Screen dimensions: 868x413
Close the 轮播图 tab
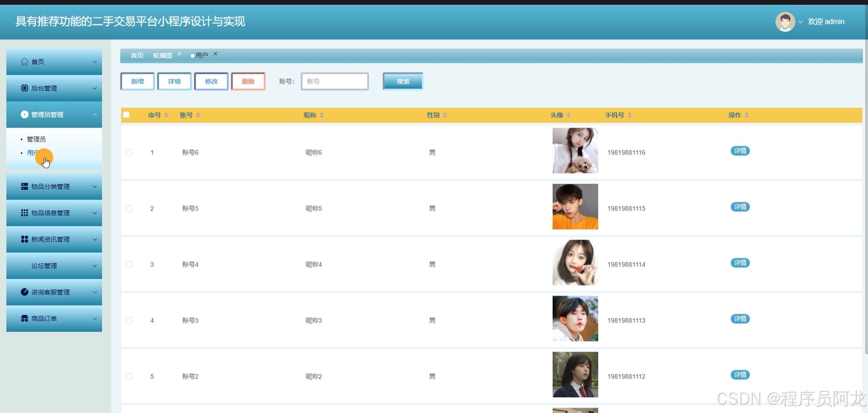pyautogui.click(x=179, y=54)
